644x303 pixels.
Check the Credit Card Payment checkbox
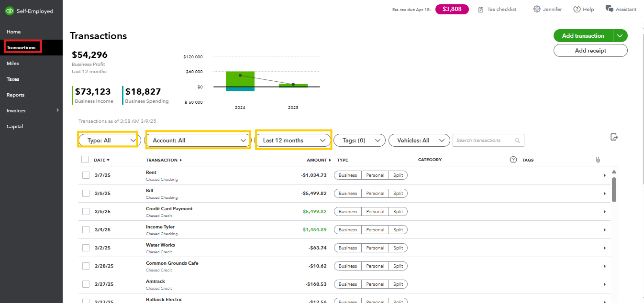pyautogui.click(x=86, y=212)
